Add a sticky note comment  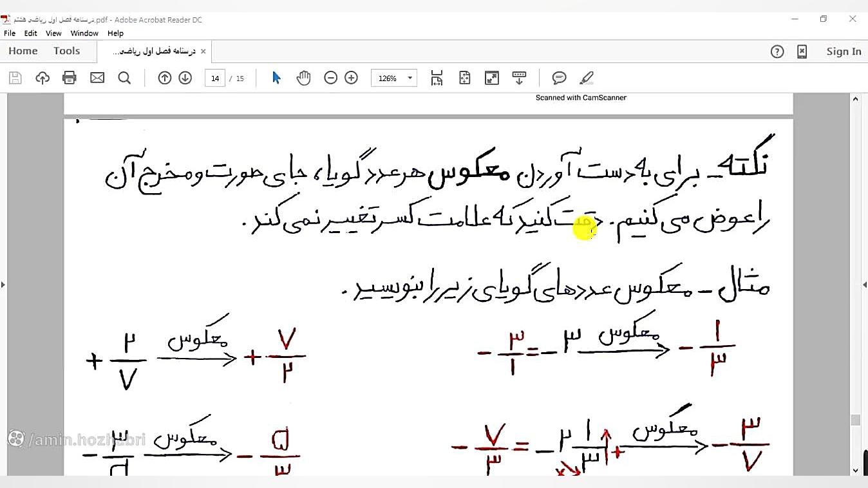pos(559,78)
